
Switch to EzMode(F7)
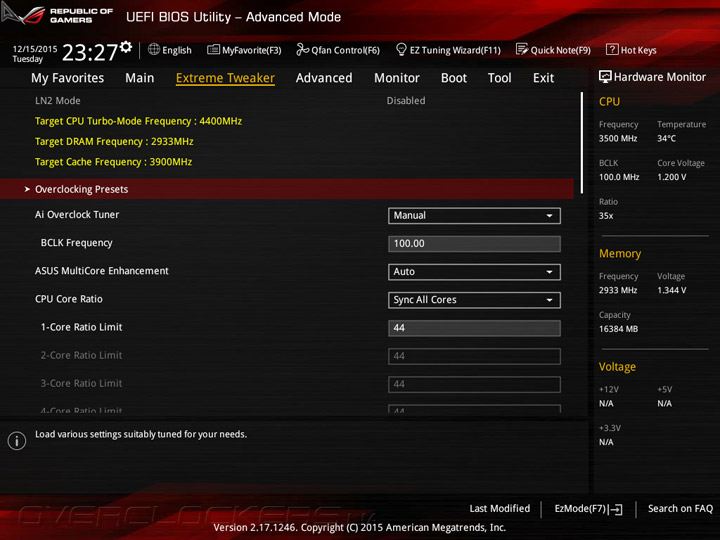(x=588, y=509)
